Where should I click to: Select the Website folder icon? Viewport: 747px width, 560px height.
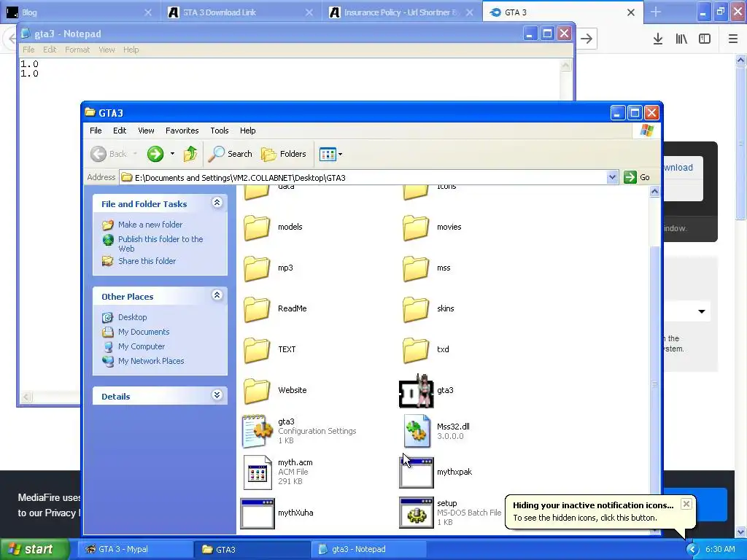257,391
